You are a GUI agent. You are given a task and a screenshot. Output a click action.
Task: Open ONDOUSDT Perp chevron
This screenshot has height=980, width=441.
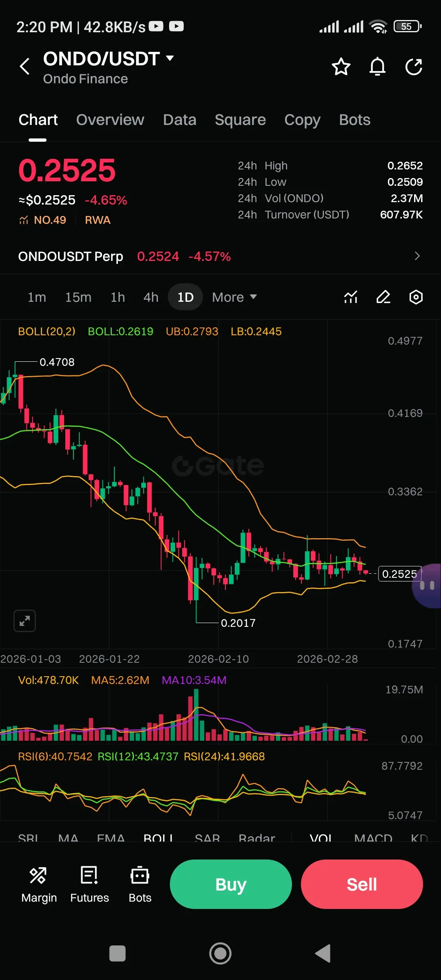click(x=417, y=256)
